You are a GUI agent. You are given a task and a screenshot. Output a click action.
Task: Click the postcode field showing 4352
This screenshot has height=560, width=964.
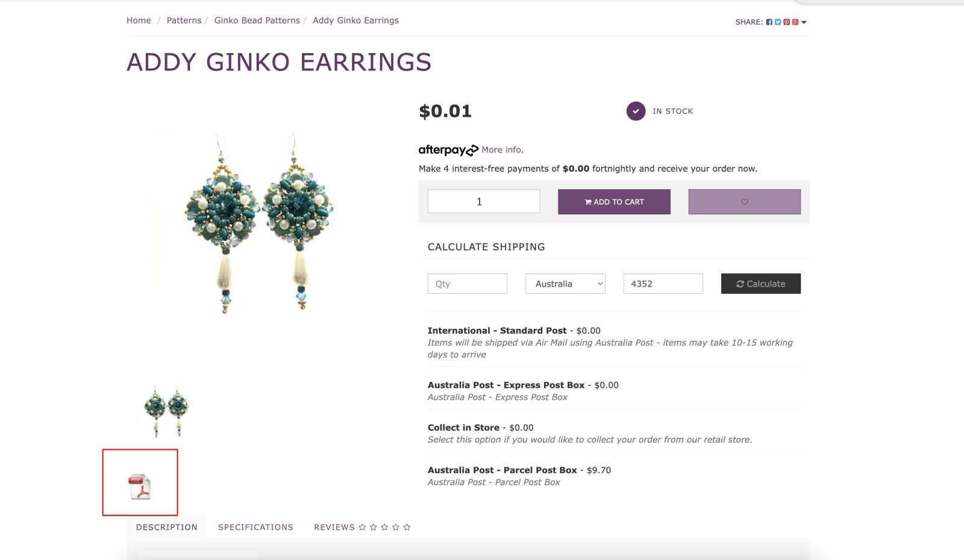pyautogui.click(x=663, y=284)
